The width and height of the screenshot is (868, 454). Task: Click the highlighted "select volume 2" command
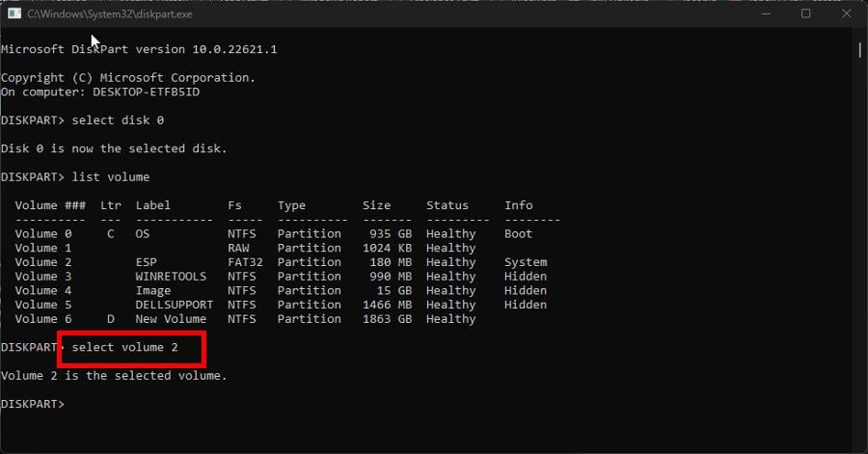[x=125, y=347]
